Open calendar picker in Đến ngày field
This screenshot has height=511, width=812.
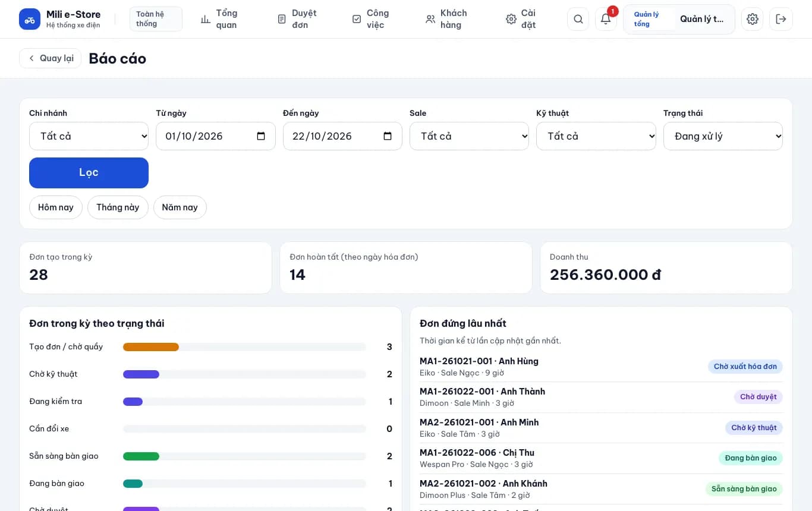pyautogui.click(x=388, y=136)
